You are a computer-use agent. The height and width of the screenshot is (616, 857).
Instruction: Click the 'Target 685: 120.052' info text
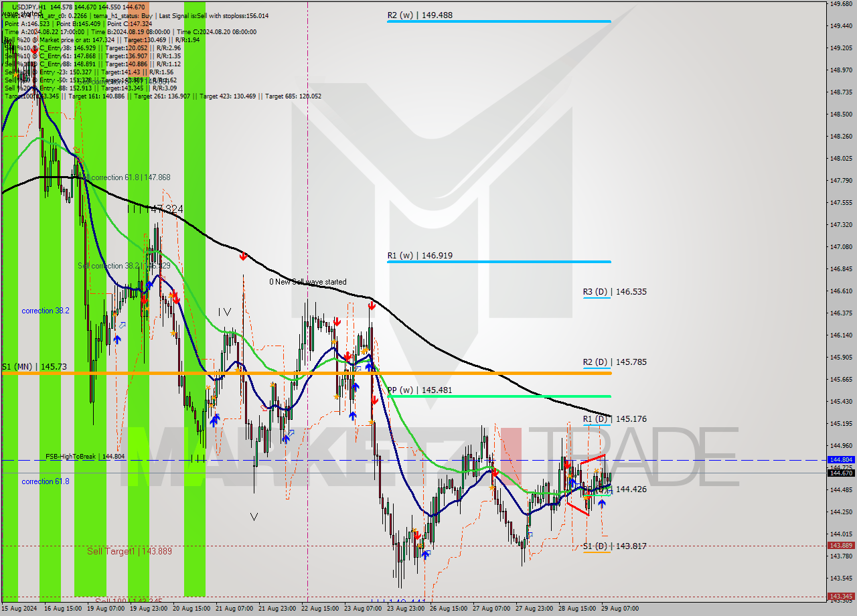(293, 96)
